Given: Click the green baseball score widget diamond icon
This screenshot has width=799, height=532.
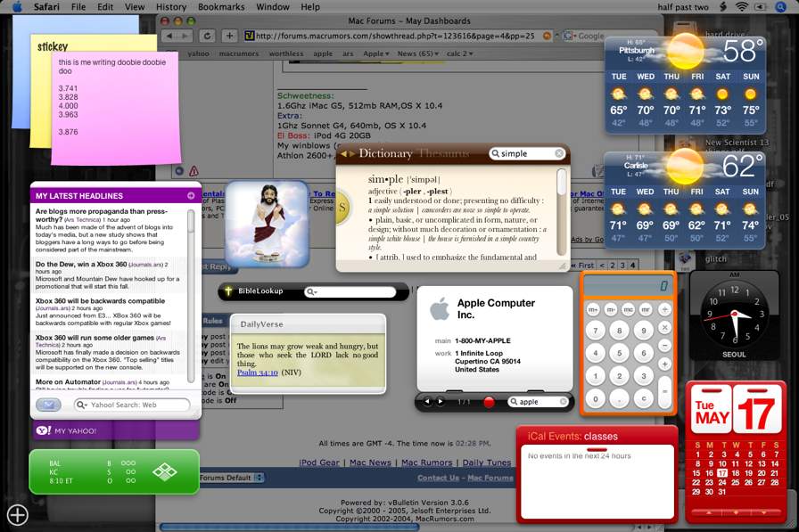Looking at the screenshot, I should 165,472.
